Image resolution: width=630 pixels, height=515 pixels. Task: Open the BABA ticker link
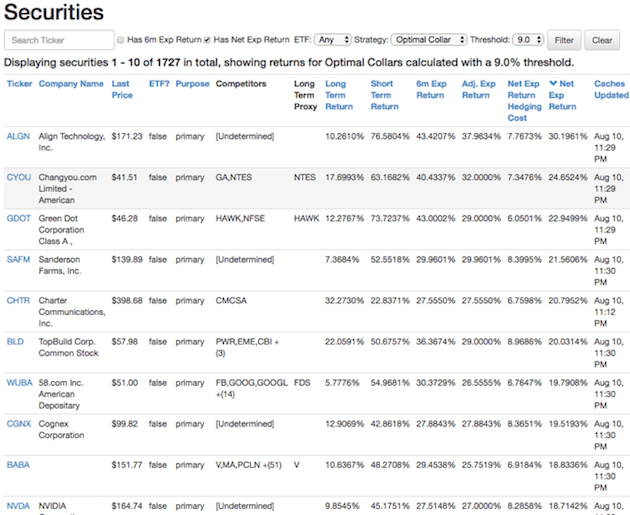click(18, 464)
